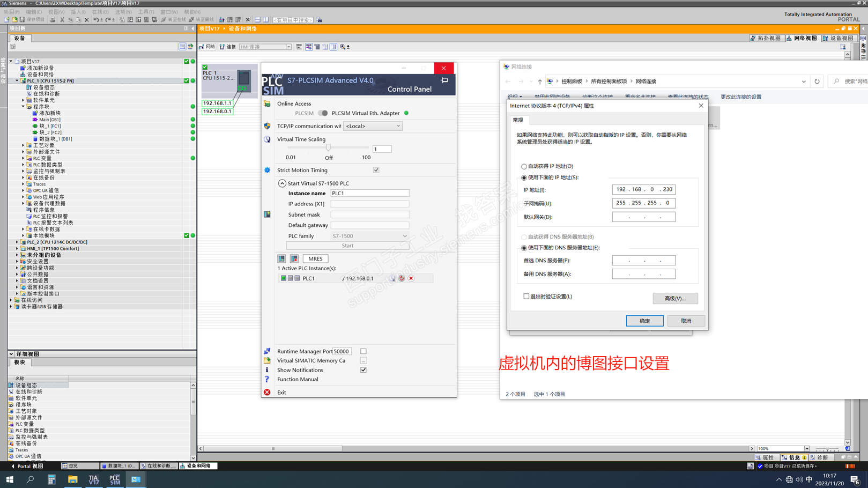Collapse the 程序块 tree node

23,107
